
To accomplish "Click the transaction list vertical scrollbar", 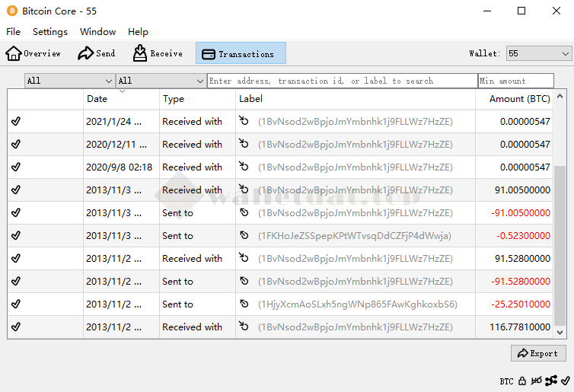I will click(560, 244).
